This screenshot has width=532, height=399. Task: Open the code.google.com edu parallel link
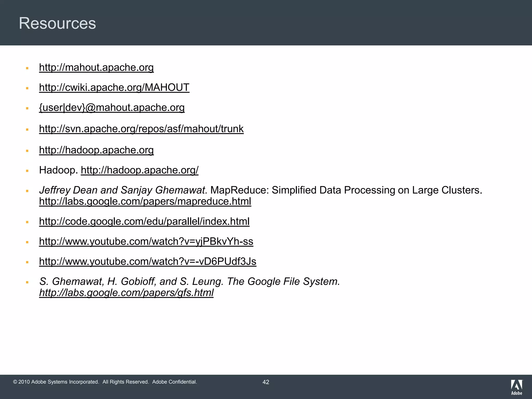[144, 221]
